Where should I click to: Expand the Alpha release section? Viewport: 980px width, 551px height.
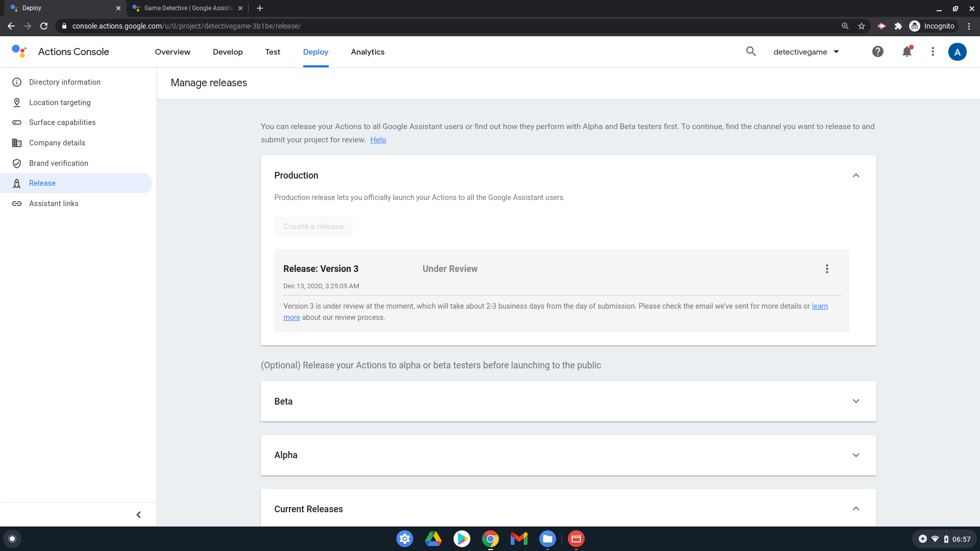coord(856,455)
